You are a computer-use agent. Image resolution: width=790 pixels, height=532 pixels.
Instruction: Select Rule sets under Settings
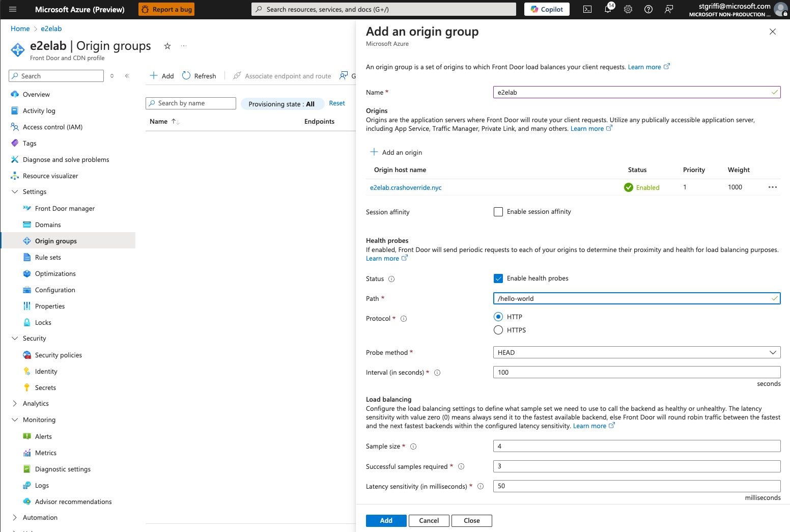[48, 257]
